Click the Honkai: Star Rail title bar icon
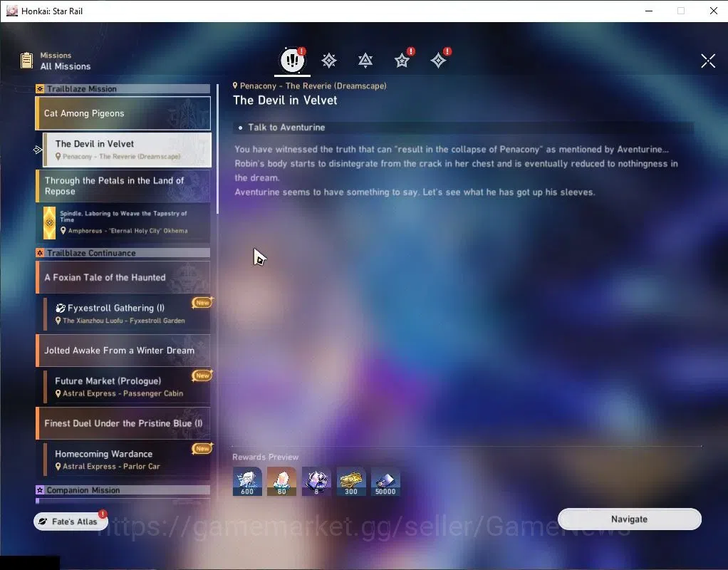The width and height of the screenshot is (728, 570). click(x=11, y=11)
